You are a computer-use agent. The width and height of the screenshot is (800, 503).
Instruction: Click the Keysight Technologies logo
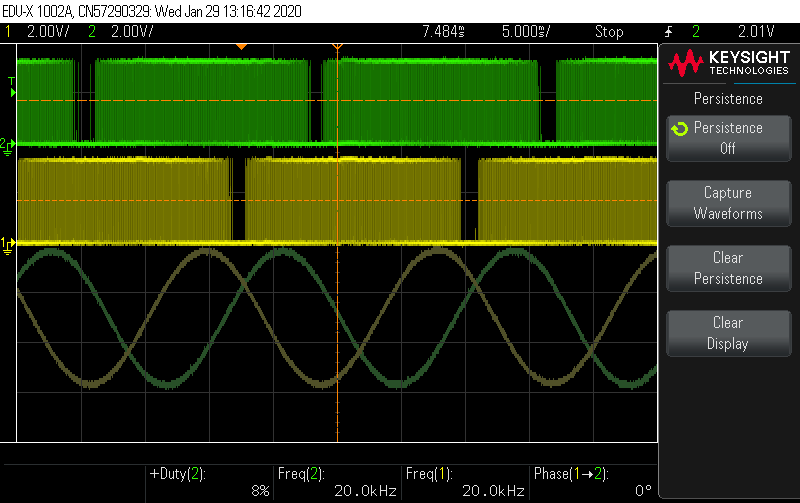(x=729, y=62)
